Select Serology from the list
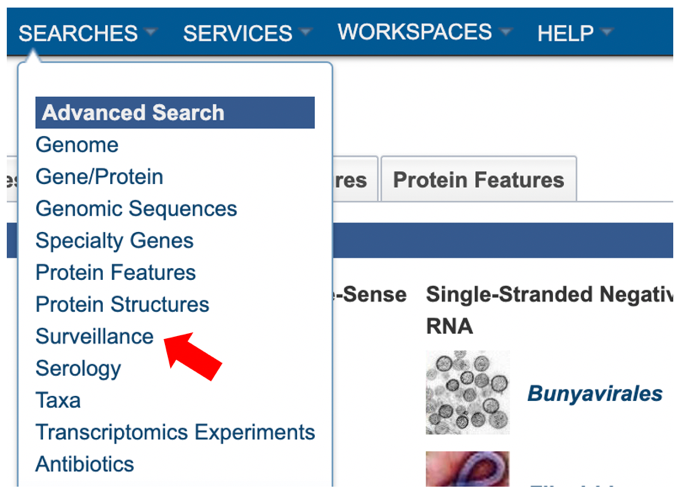The height and width of the screenshot is (487, 681). [x=78, y=369]
